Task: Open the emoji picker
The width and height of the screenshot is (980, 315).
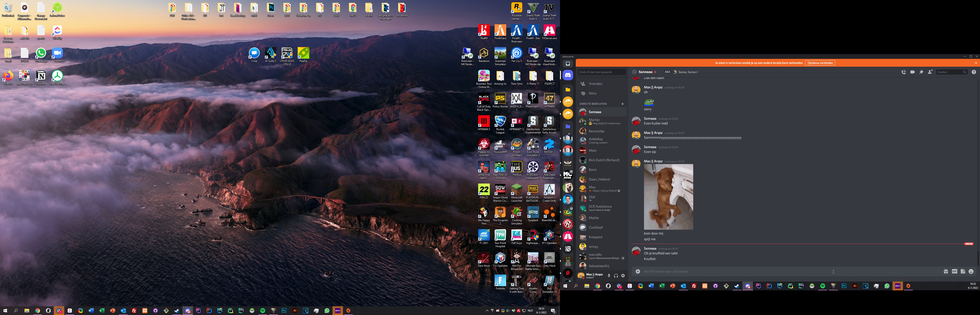Action: 971,271
